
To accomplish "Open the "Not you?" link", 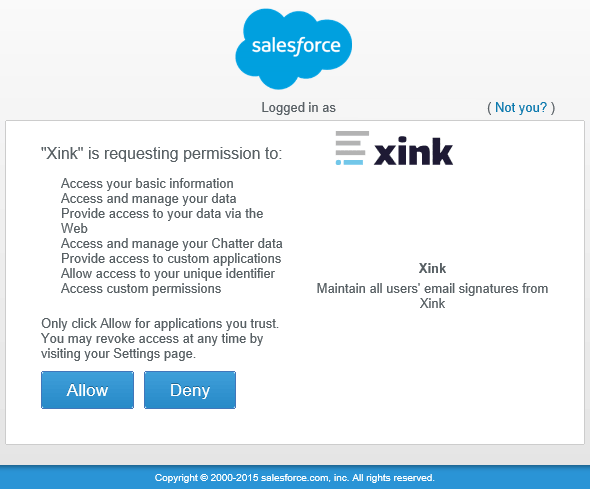I will (521, 108).
